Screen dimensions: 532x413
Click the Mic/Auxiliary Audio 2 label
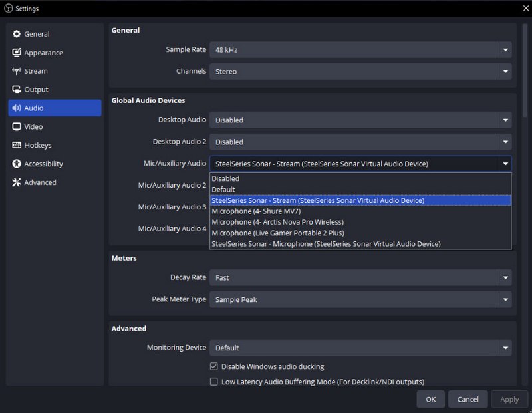point(172,186)
